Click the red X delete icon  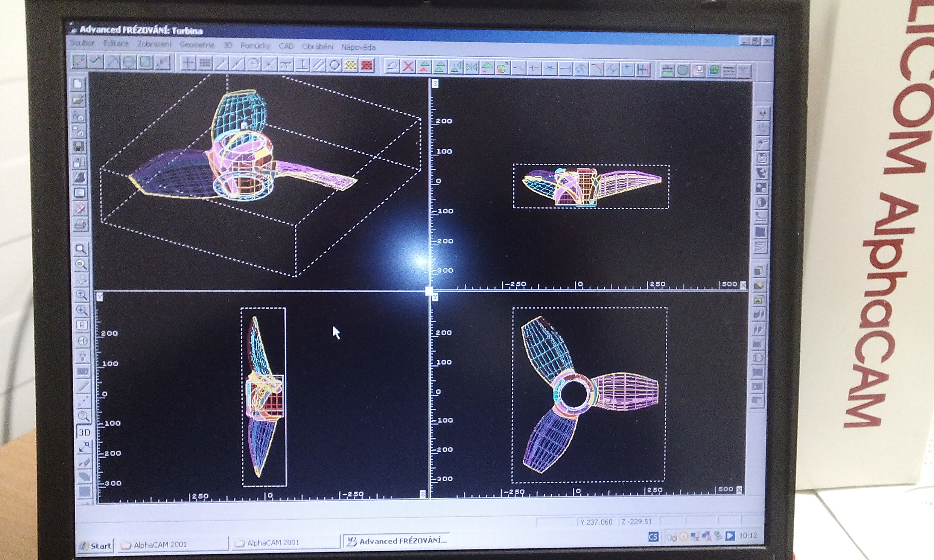tap(408, 67)
